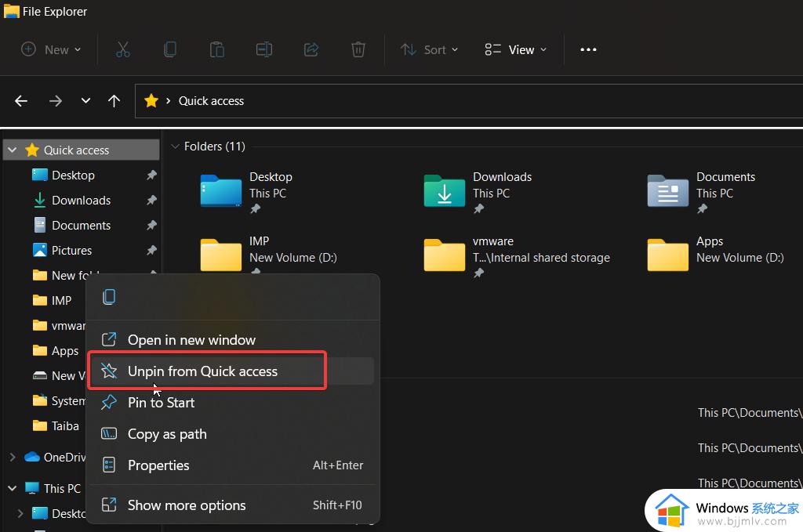Select OneDrive in navigation pane

coord(55,457)
